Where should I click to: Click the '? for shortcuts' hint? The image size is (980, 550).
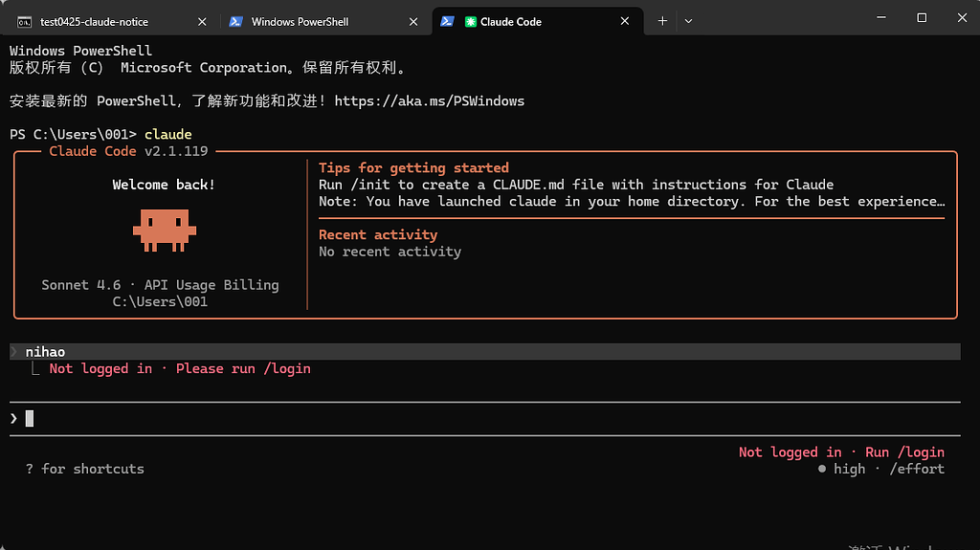(x=85, y=469)
